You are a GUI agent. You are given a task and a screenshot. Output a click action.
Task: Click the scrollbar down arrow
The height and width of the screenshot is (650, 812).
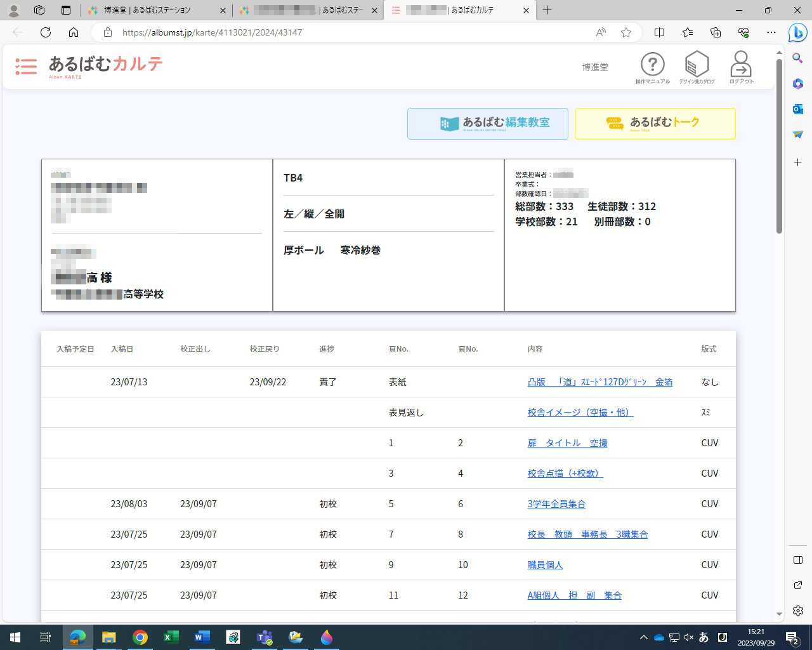point(780,614)
